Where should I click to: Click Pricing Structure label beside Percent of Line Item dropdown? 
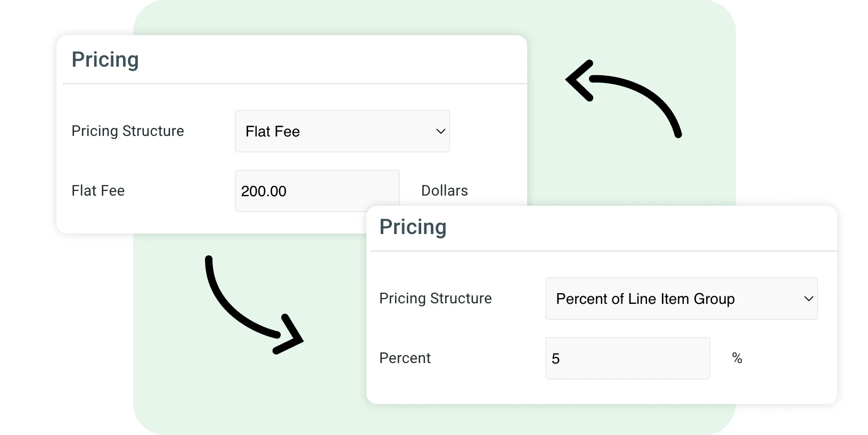point(435,299)
